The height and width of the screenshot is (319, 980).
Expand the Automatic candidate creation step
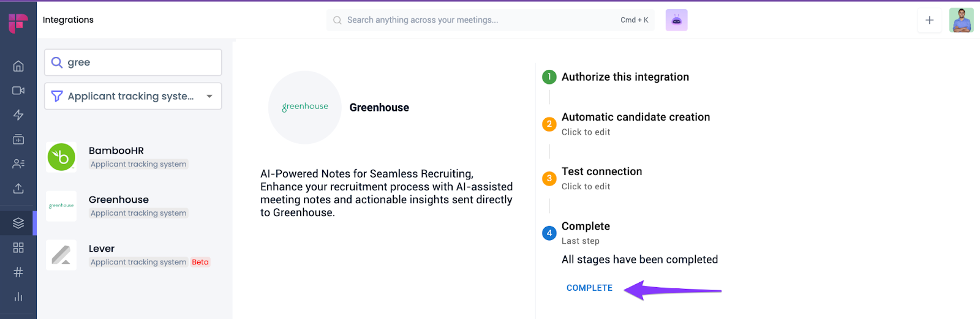click(635, 118)
